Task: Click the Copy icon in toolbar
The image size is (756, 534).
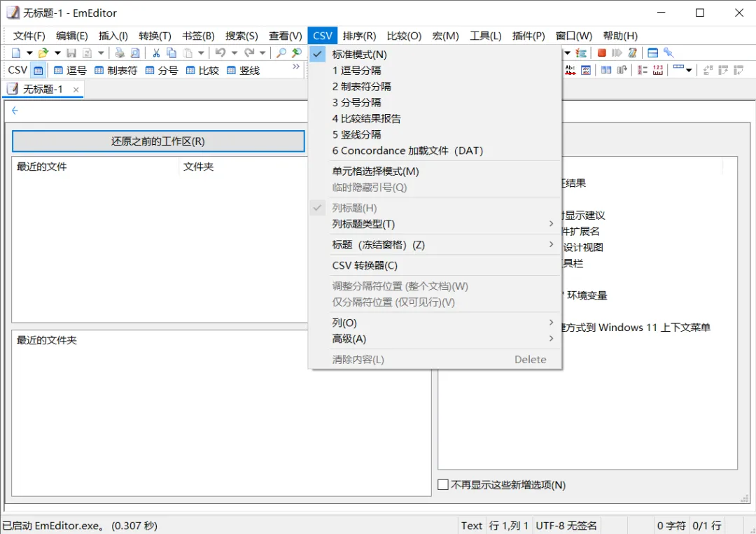Action: pos(171,53)
